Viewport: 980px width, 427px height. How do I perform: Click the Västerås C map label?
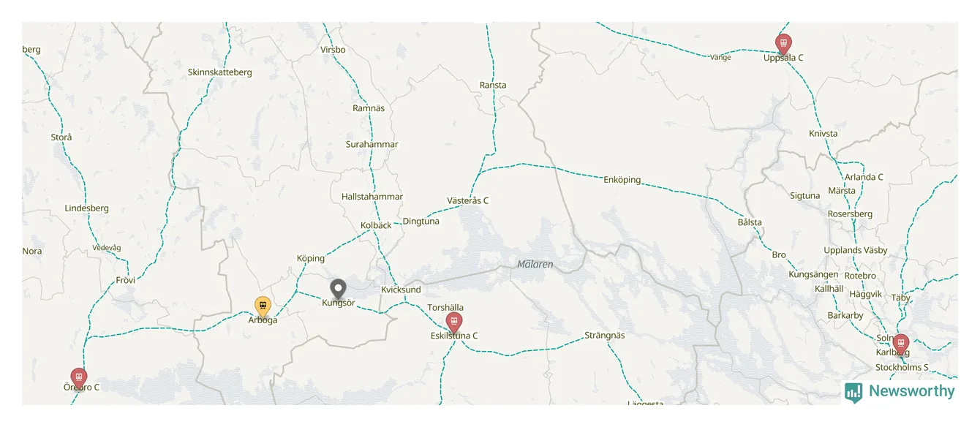468,200
